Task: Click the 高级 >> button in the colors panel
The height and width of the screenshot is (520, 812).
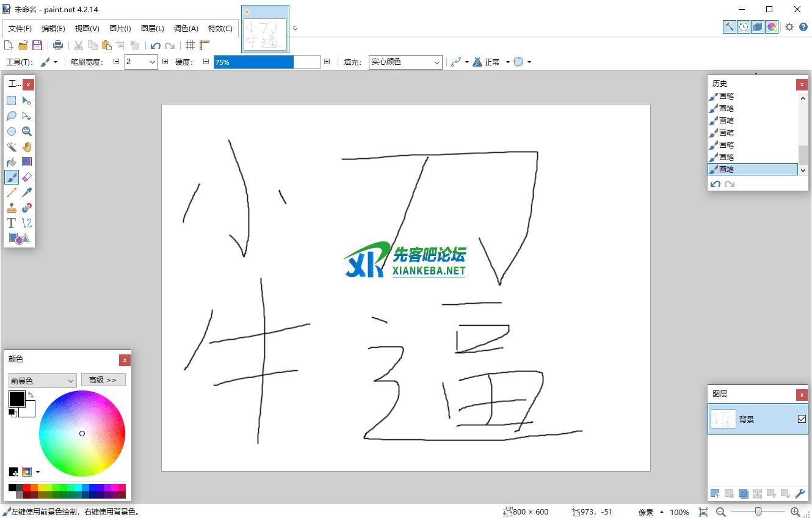Action: pos(103,379)
